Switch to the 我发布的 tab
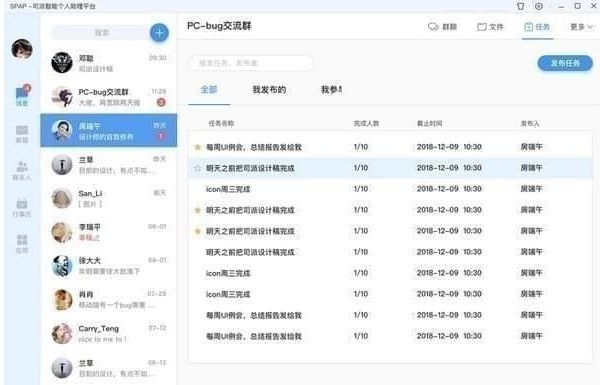Viewport: 600px width, 385px height. coord(269,90)
